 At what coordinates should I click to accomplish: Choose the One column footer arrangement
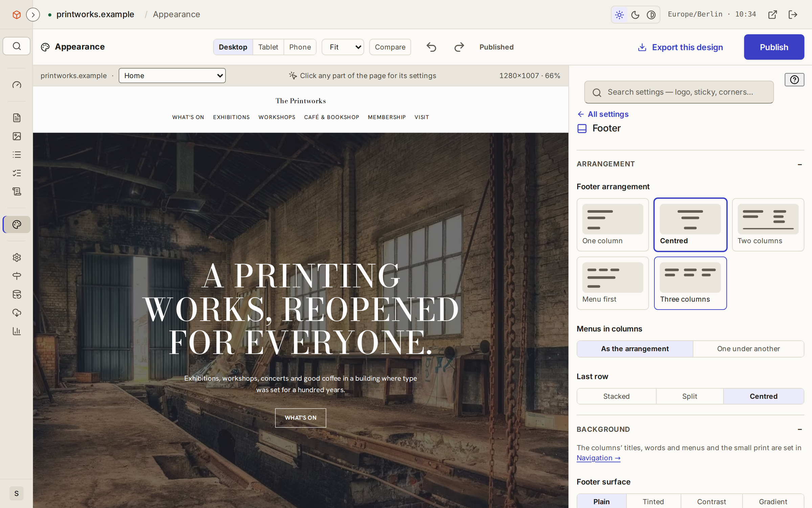pos(613,225)
